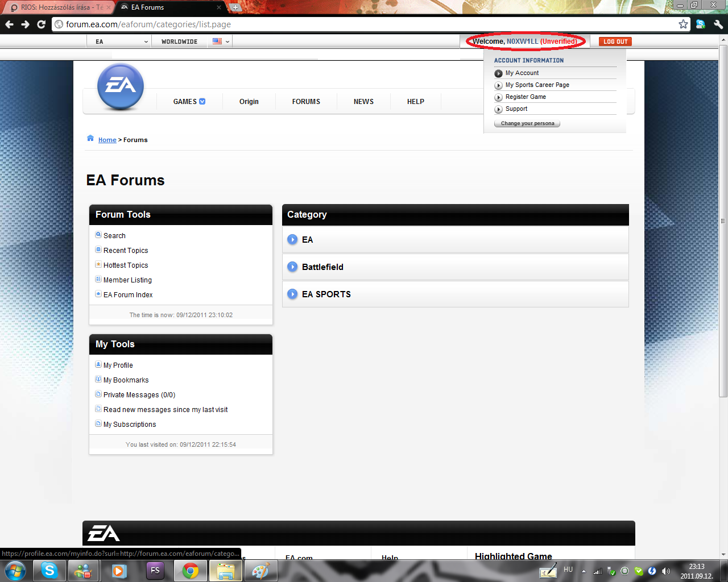The height and width of the screenshot is (582, 728).
Task: Click the arrow icon beside Register Game
Action: [x=498, y=97]
